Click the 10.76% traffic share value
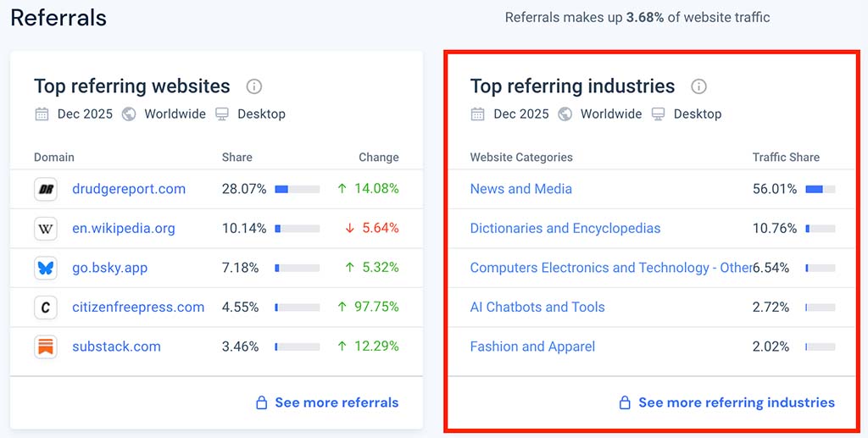 point(775,229)
